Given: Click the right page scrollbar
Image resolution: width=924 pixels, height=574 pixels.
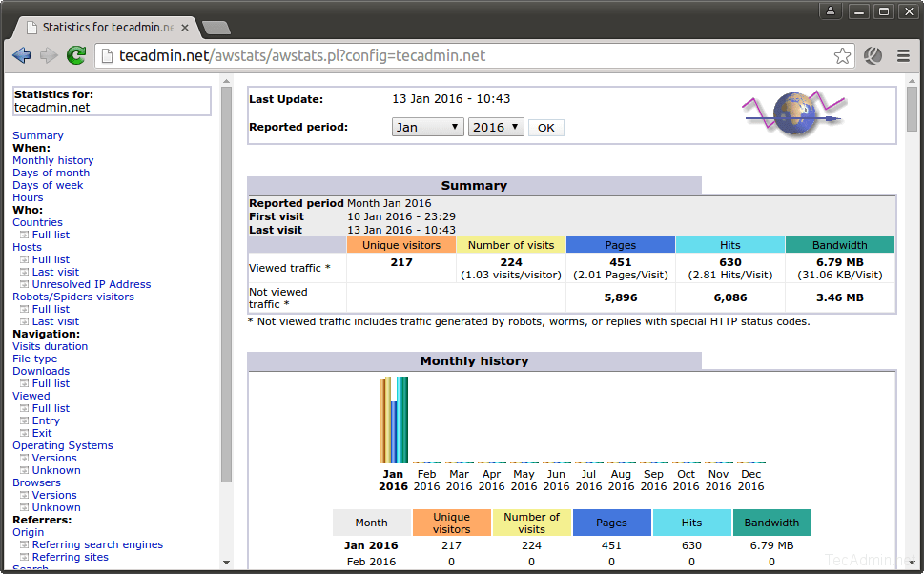Looking at the screenshot, I should pos(910,110).
